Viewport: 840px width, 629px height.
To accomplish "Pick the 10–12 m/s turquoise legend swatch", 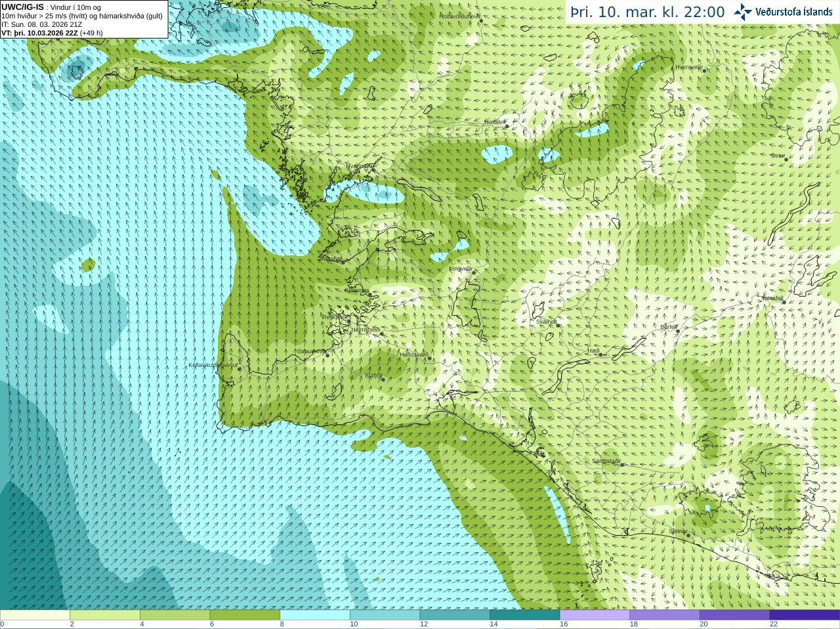I will click(x=385, y=615).
